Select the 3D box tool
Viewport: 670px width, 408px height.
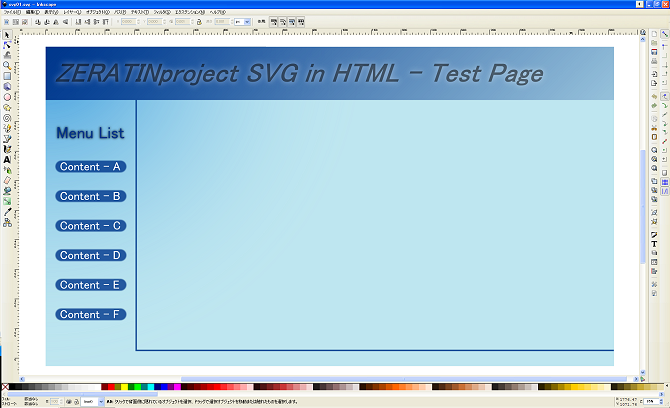[7, 87]
